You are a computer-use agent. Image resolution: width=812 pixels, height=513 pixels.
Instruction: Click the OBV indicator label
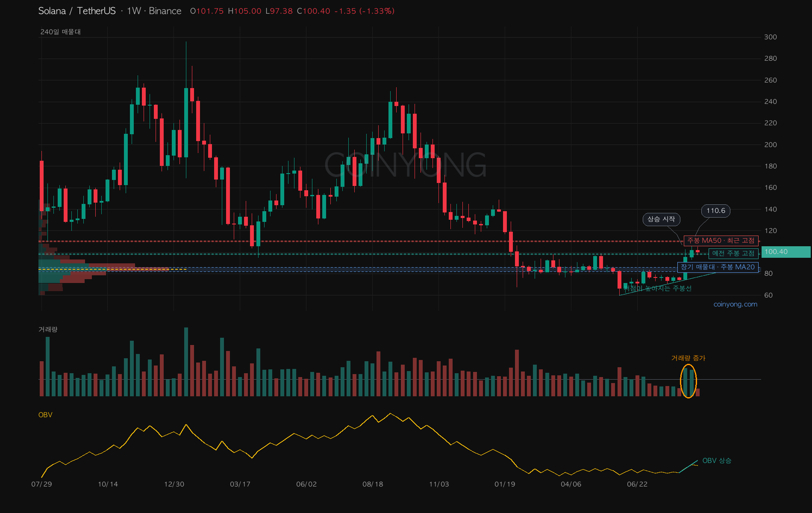[x=45, y=415]
